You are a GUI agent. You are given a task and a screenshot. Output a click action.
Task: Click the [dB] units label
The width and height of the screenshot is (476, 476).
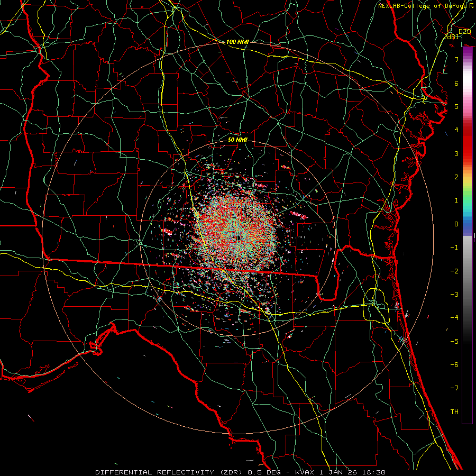pyautogui.click(x=452, y=36)
